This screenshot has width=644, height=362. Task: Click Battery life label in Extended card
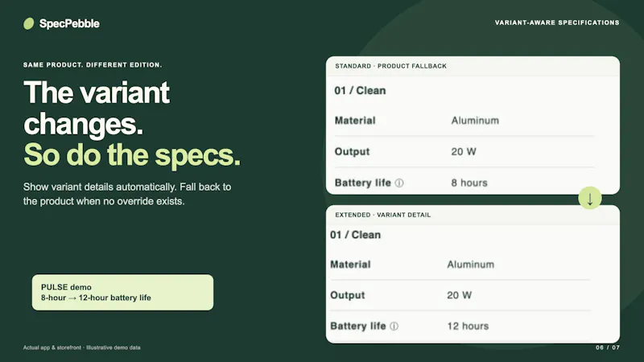[358, 327]
